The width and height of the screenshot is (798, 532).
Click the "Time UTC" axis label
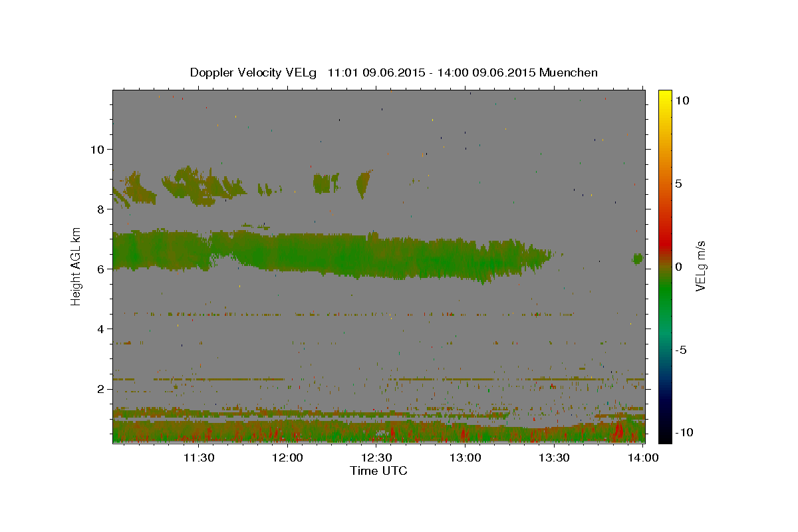point(378,471)
